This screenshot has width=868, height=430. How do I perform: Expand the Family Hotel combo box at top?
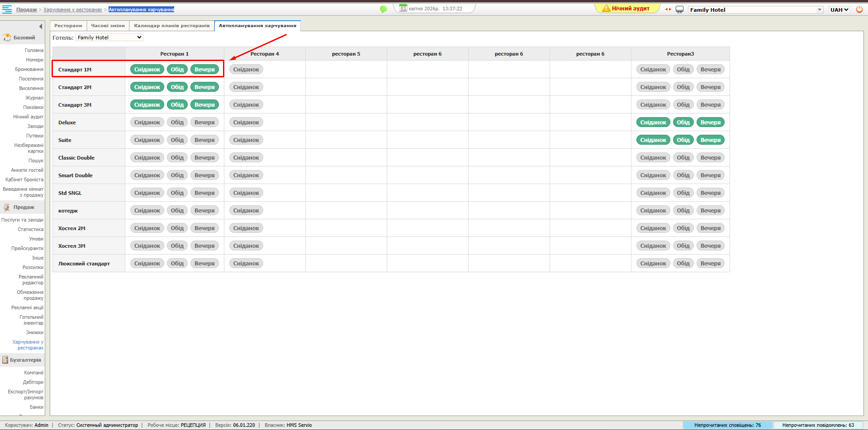pos(819,9)
